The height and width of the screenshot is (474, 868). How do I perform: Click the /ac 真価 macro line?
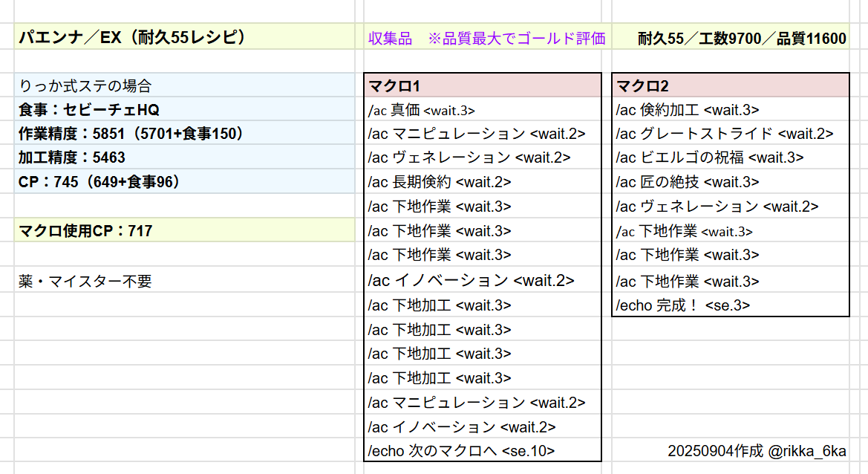pyautogui.click(x=422, y=110)
